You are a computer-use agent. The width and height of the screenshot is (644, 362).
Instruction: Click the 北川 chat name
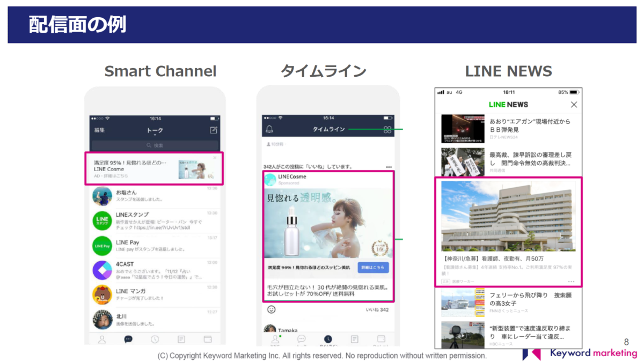tap(121, 316)
